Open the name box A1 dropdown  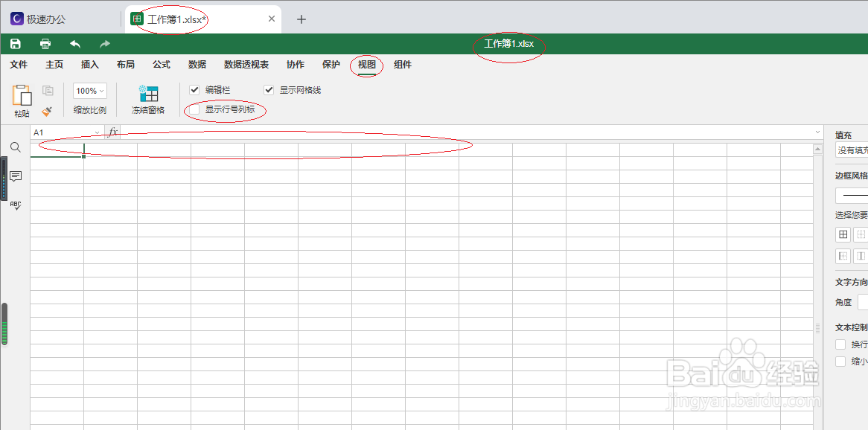(97, 131)
